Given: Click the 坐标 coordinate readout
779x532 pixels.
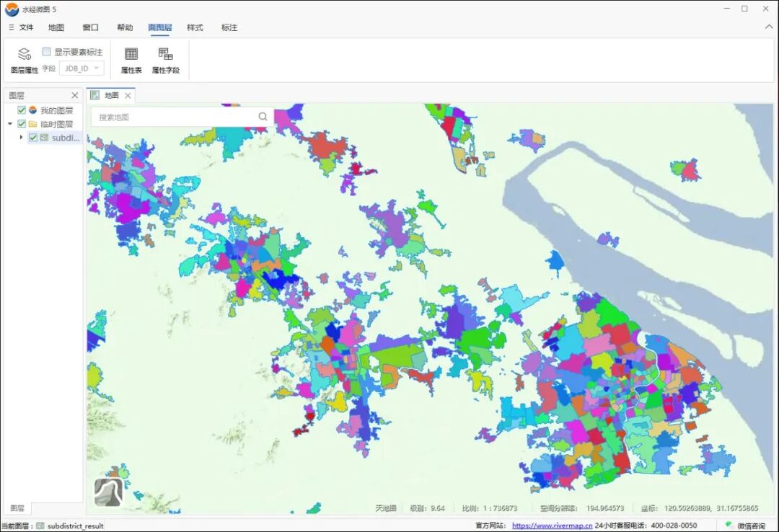Looking at the screenshot, I should pos(700,508).
